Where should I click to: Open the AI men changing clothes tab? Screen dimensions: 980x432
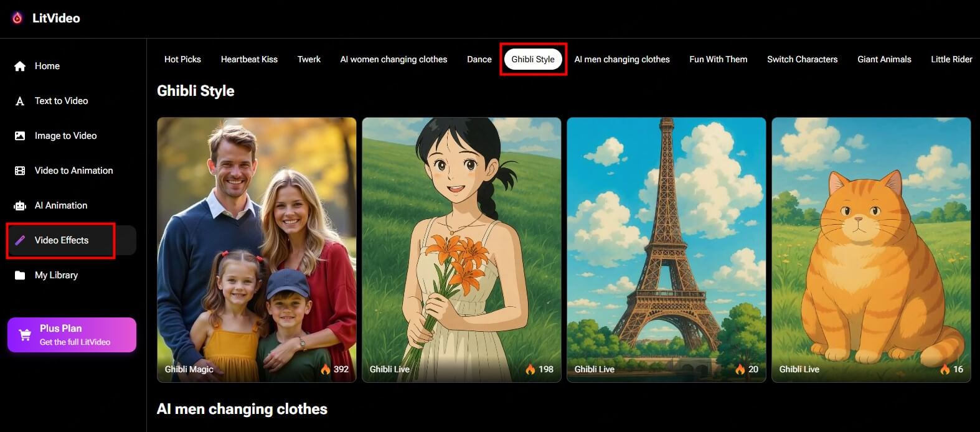click(x=621, y=59)
